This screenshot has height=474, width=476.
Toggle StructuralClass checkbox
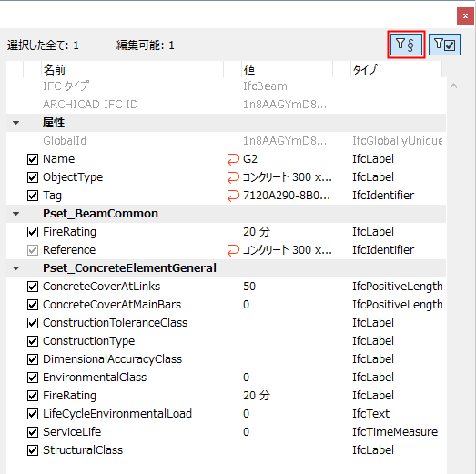pos(33,450)
